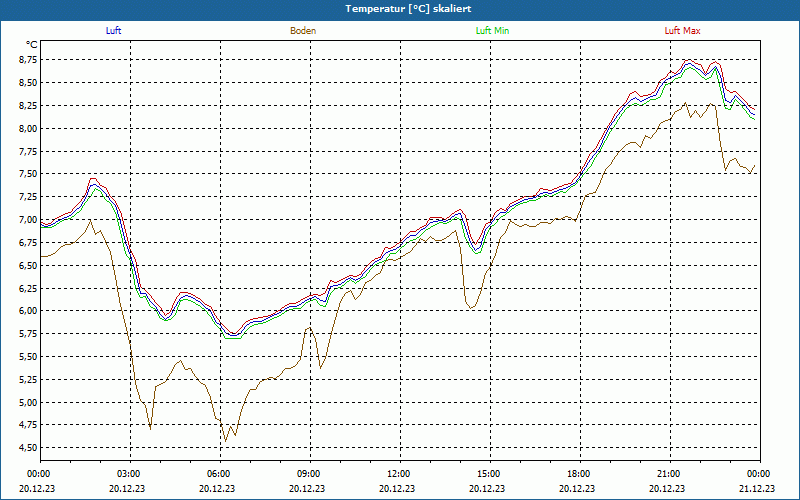Click the 20.12.23 date under 03:00

(x=127, y=488)
